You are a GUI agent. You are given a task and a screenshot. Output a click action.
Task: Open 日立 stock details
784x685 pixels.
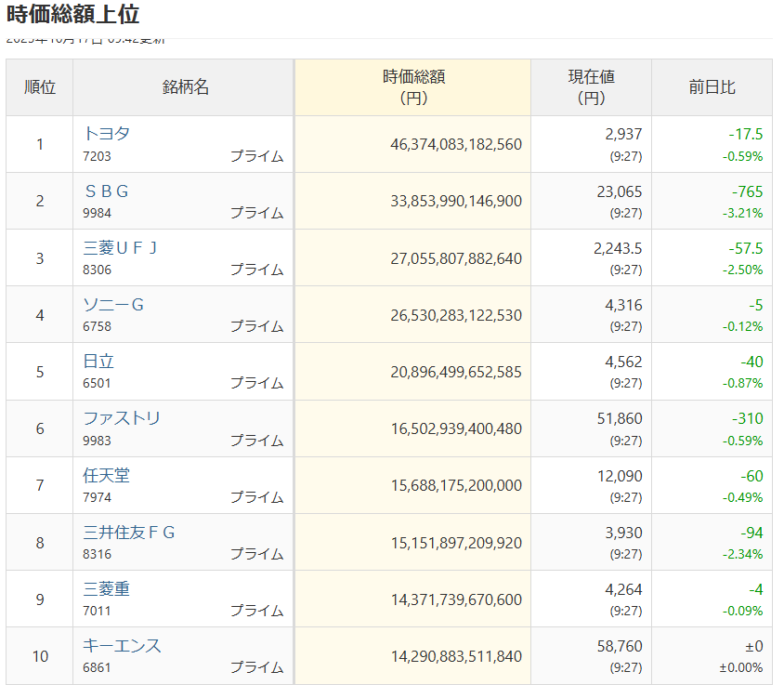coord(98,362)
